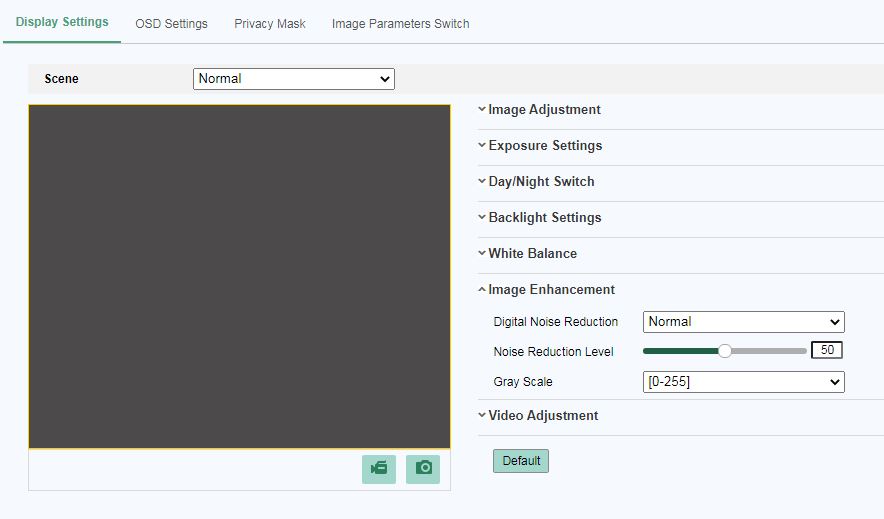Open the Gray Scale dropdown
The width and height of the screenshot is (884, 519).
click(x=743, y=382)
